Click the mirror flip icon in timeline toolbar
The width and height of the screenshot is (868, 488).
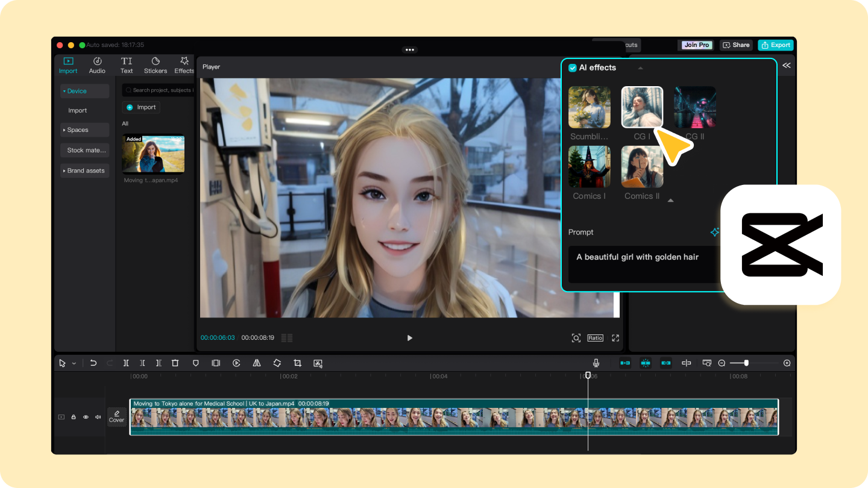[x=257, y=363]
